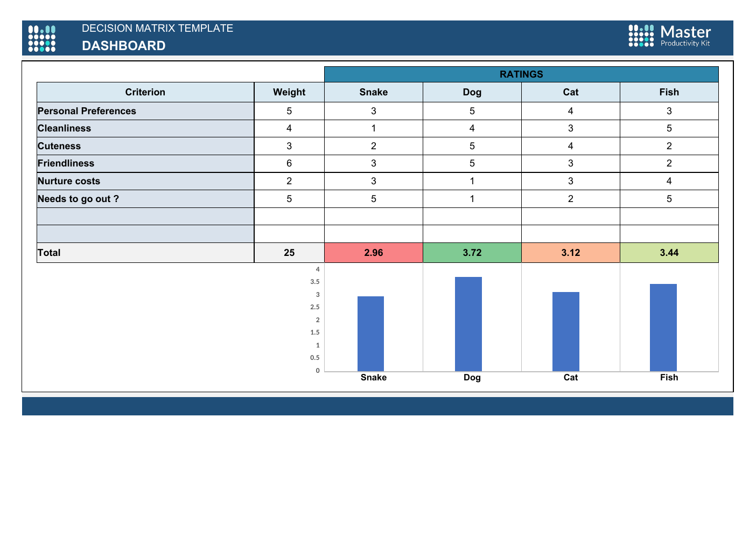Click the Cat column header in the table
756x535 pixels.
point(571,92)
